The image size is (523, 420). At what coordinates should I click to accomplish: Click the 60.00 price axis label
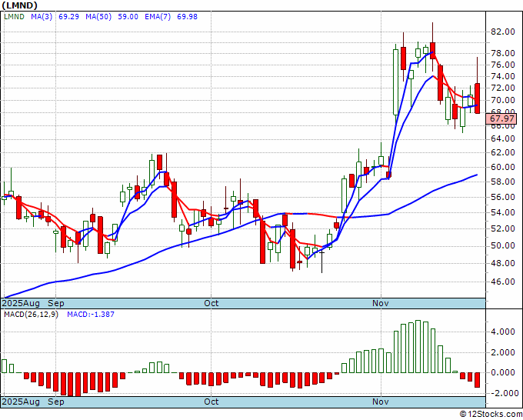point(503,167)
